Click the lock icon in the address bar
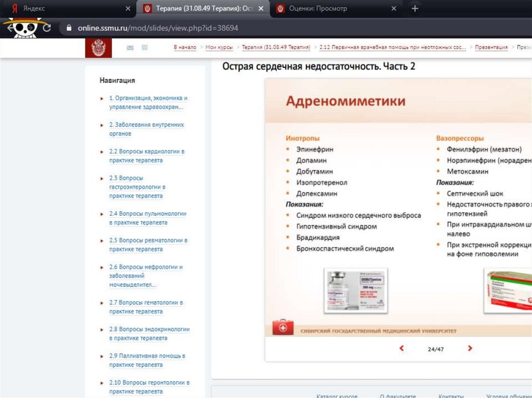 69,28
